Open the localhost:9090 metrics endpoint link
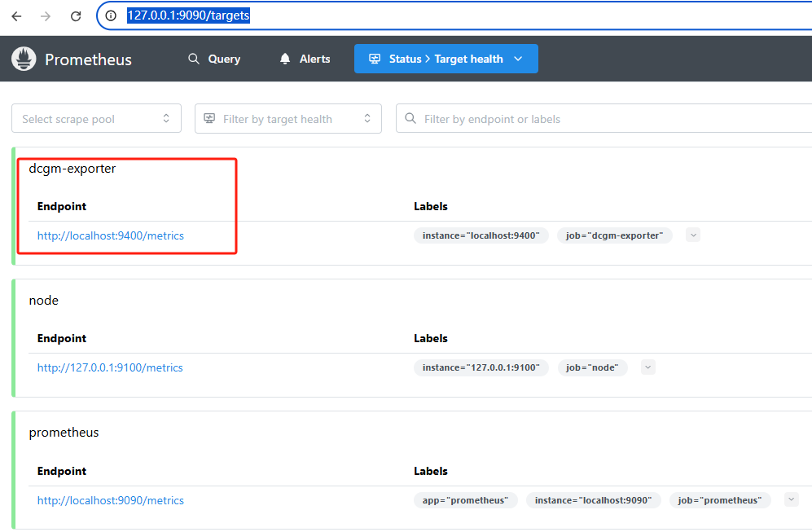Viewport: 812px width, 532px height. [111, 500]
